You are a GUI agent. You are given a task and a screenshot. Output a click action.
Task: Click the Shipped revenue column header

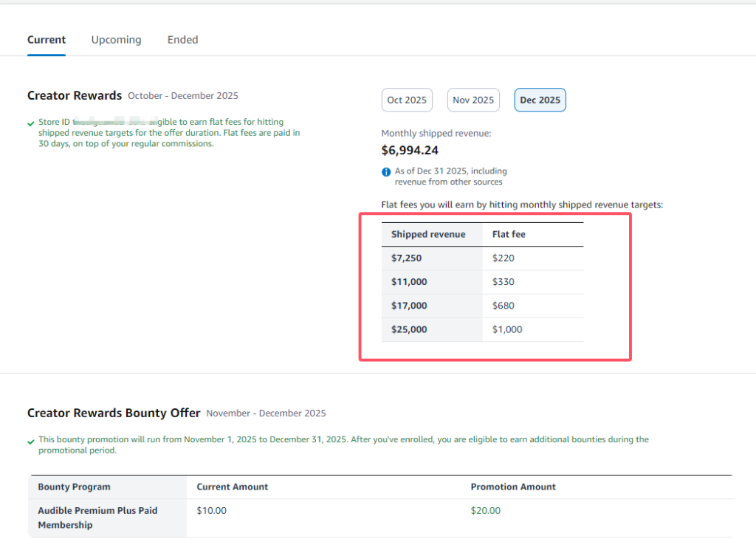click(x=428, y=235)
